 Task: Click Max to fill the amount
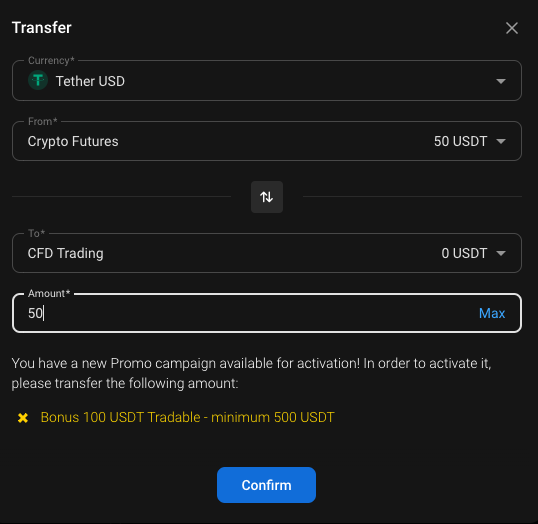pyautogui.click(x=492, y=313)
